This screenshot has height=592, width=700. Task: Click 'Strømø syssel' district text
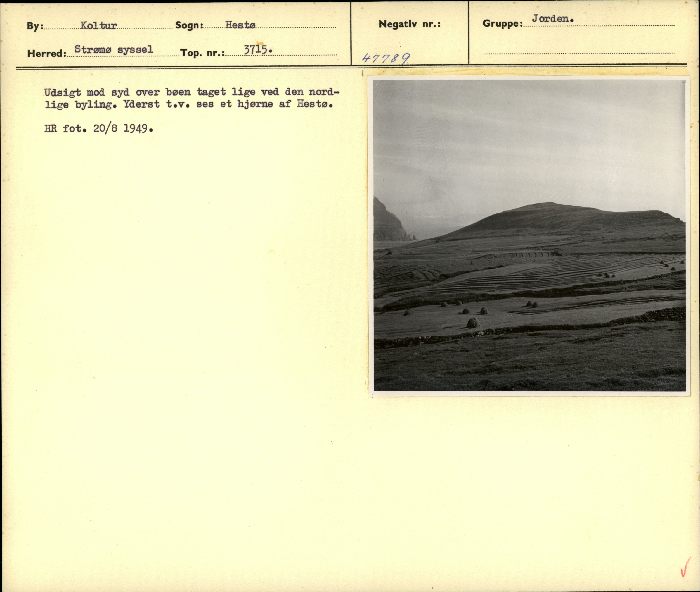coord(113,50)
